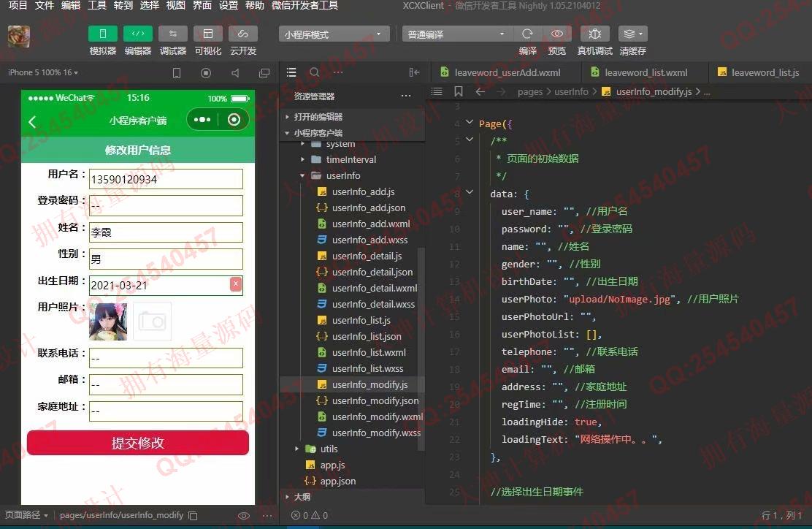
Task: Switch to leaveword_list.js tab
Action: (759, 72)
